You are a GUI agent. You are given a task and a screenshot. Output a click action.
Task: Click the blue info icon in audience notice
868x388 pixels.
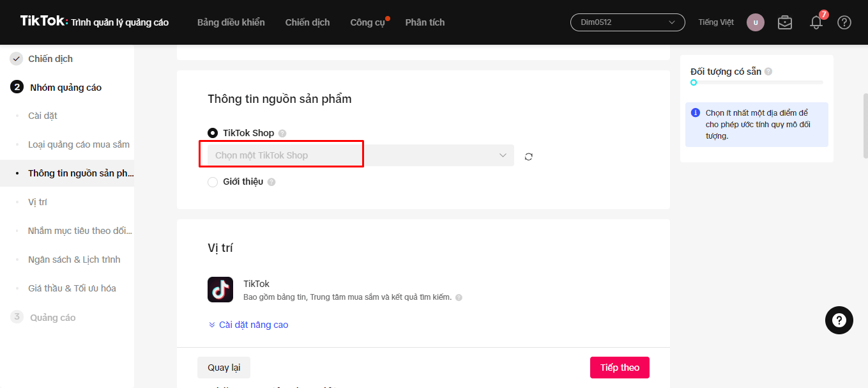[696, 113]
